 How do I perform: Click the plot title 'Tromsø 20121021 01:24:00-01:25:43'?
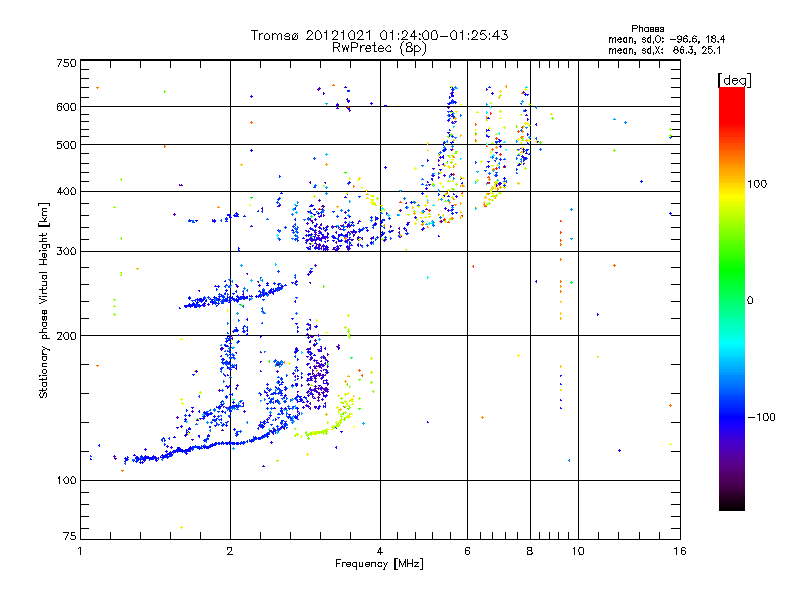[x=379, y=35]
